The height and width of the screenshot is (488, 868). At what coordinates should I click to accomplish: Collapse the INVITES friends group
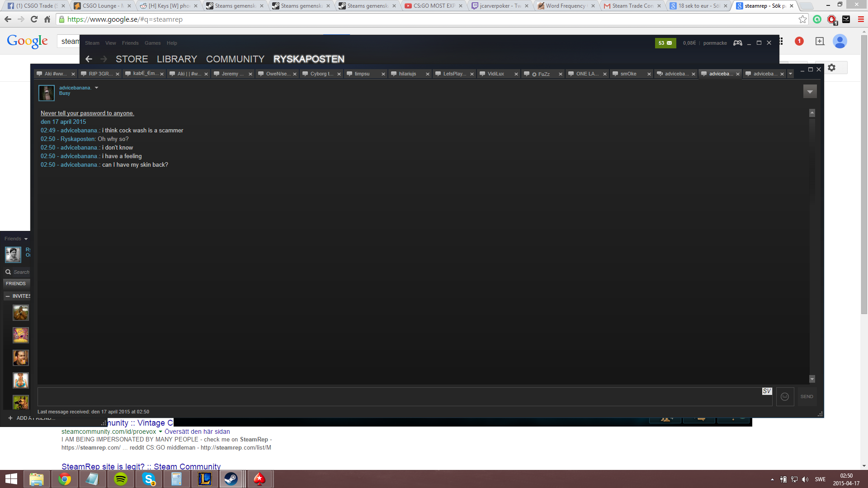point(8,296)
